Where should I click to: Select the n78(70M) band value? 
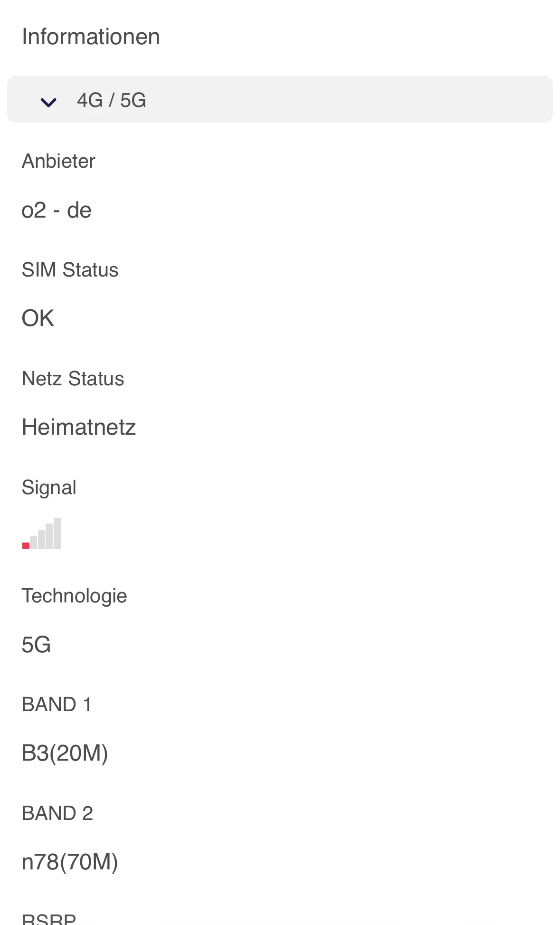(x=70, y=862)
